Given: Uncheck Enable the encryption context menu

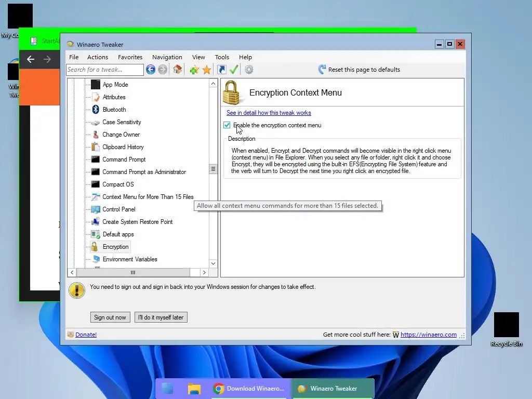Looking at the screenshot, I should click(x=227, y=125).
